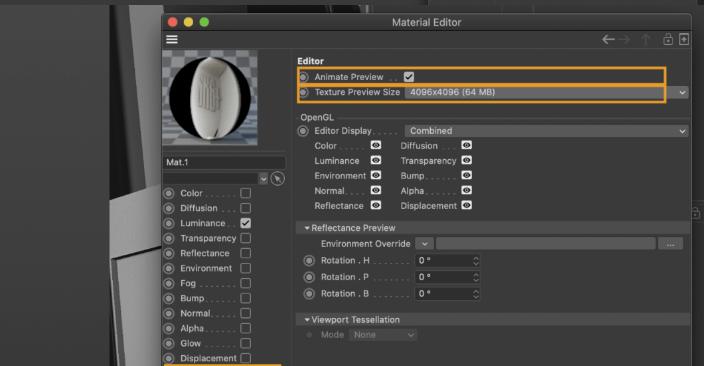Enable the Fog channel checkbox
704x366 pixels.
246,283
